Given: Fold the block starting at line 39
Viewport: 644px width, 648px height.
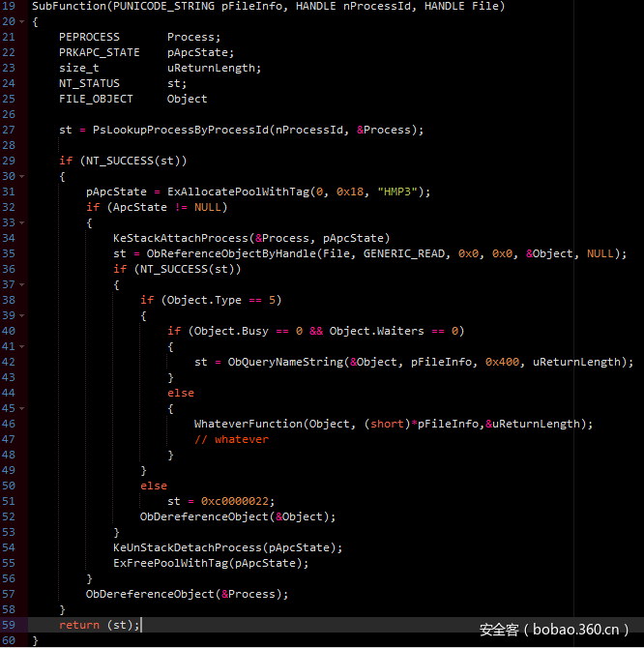Looking at the screenshot, I should coord(20,315).
